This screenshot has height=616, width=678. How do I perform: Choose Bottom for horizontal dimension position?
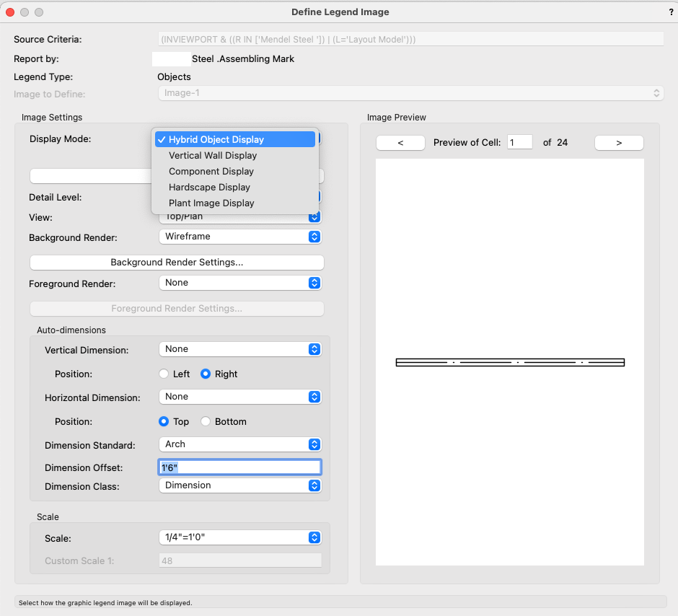(x=206, y=421)
